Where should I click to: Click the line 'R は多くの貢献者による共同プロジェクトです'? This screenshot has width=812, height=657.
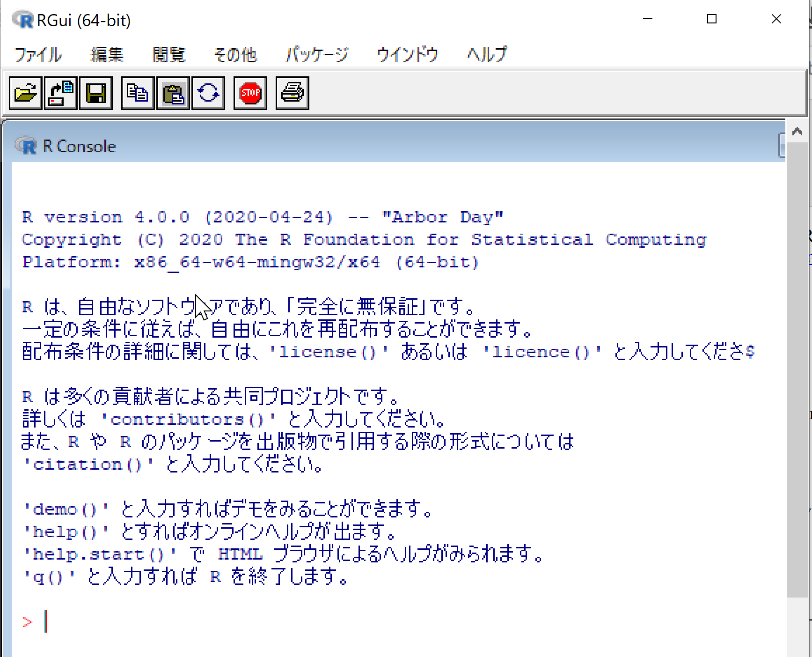210,397
